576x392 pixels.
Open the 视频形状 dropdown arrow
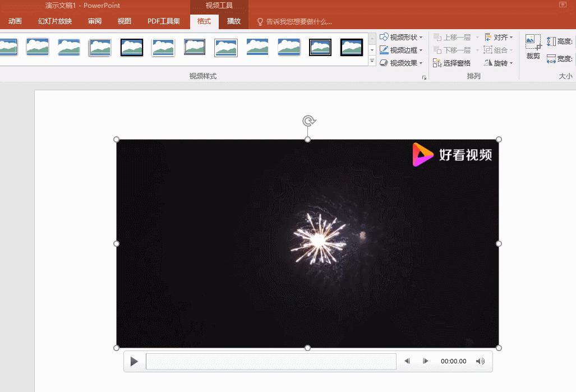[421, 36]
